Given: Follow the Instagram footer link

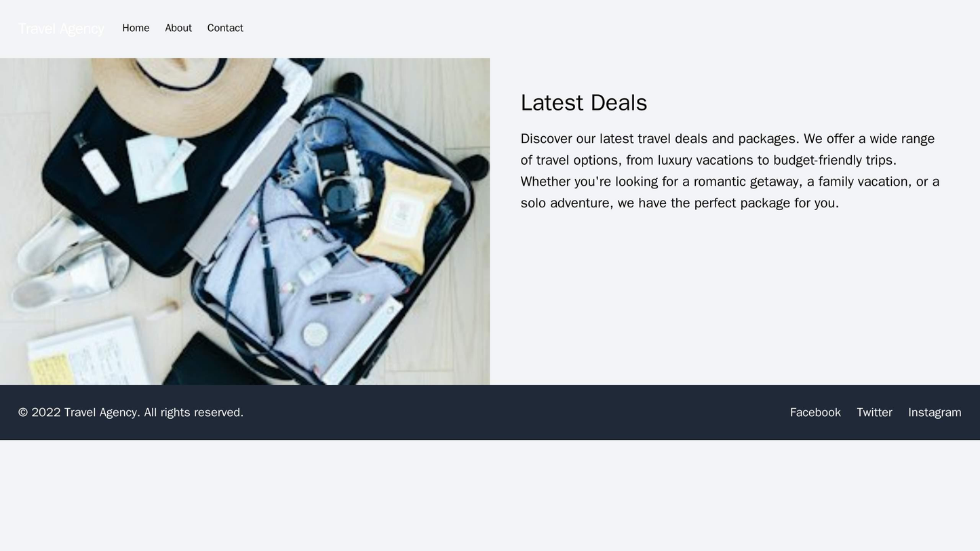Looking at the screenshot, I should [x=935, y=412].
